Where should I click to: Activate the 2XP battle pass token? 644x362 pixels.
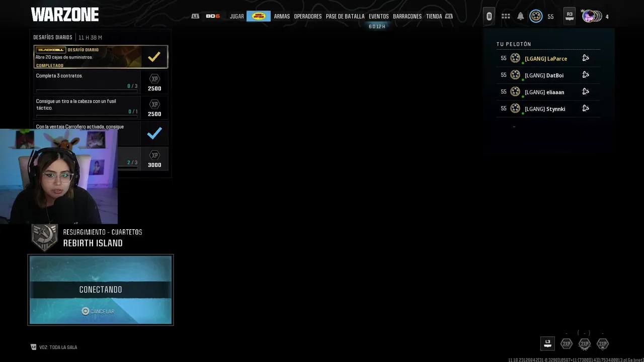click(602, 344)
